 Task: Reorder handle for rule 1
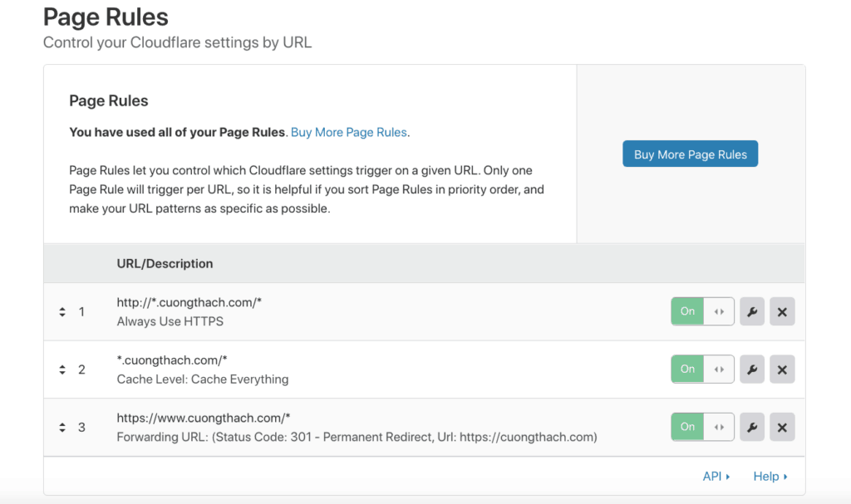point(62,312)
